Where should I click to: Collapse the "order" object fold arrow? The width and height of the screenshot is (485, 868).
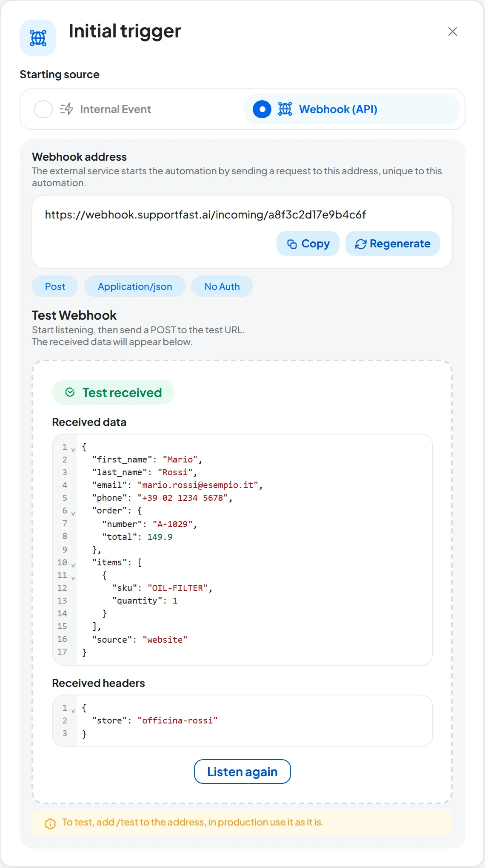73,513
